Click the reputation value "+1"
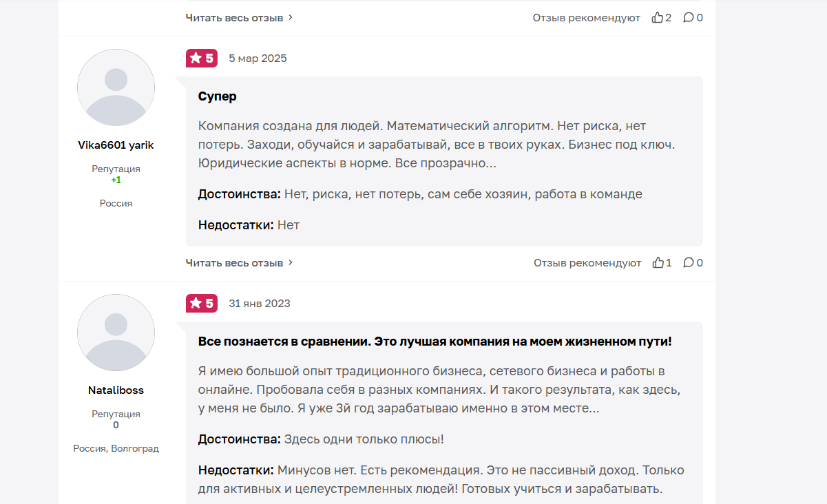The image size is (827, 504). click(x=116, y=180)
